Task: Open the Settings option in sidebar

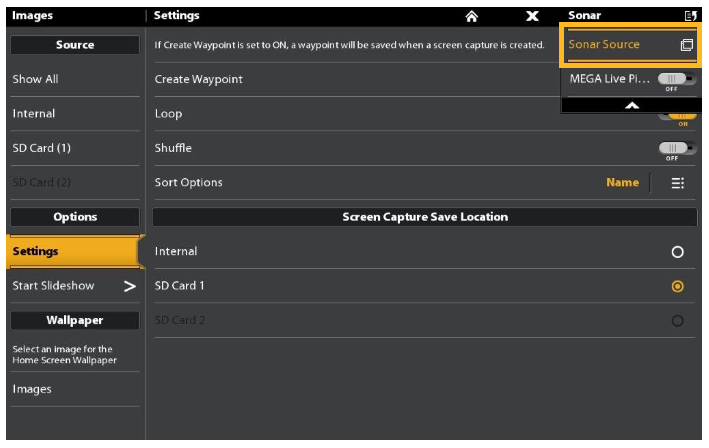Action: click(x=72, y=251)
